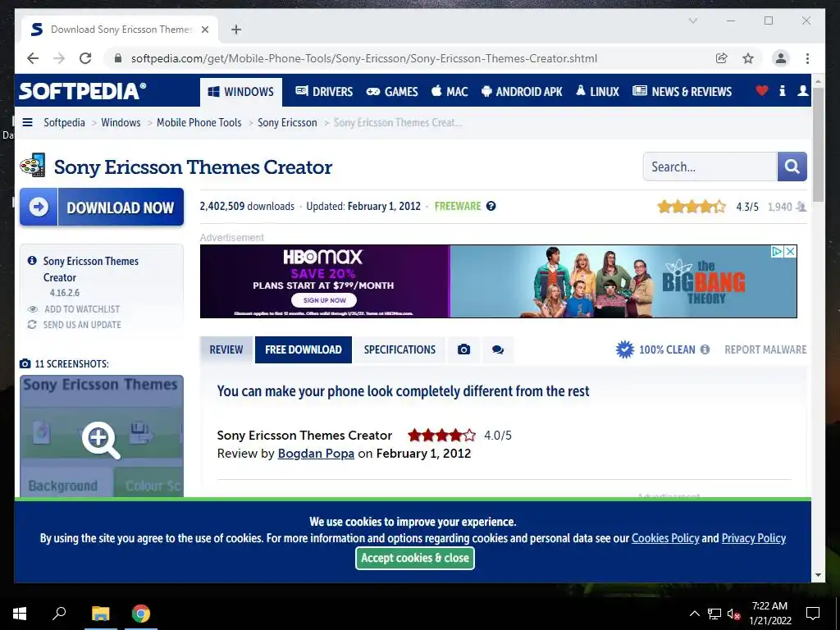Close the Download Sony Ericsson Themes tab

click(x=204, y=30)
